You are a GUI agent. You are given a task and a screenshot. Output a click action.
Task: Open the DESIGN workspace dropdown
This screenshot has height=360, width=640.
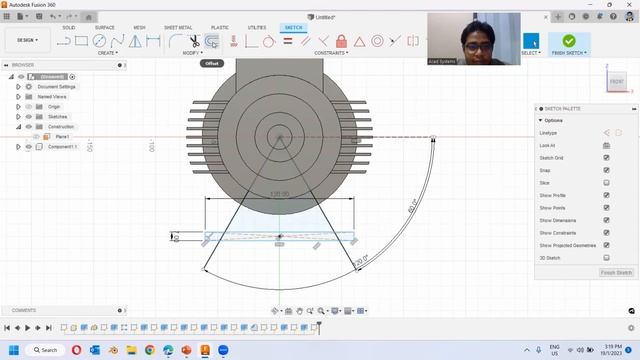point(27,40)
